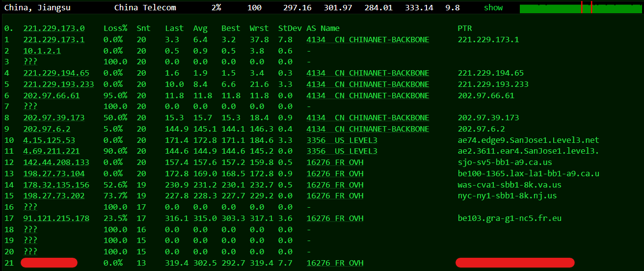Open CHINANET-BACKBONE AS link for 202.97.6.2
The width and height of the screenshot is (644, 271).
[368, 129]
